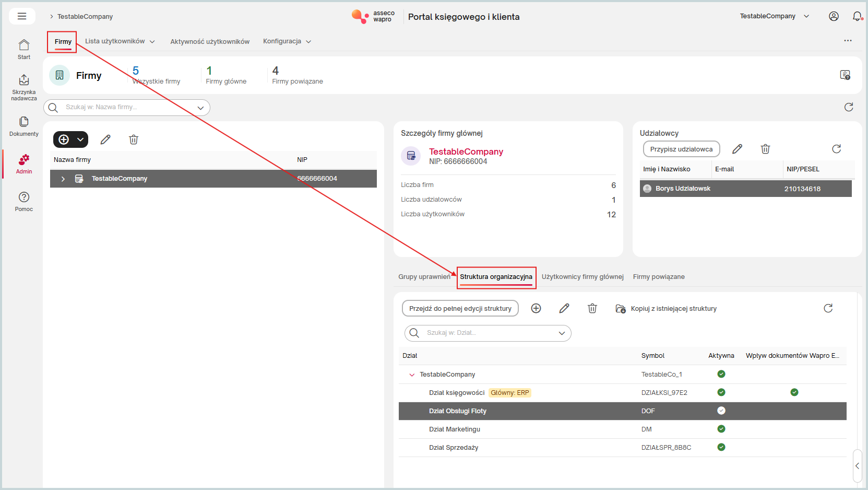Click the Asseco Wapro logo
Image resolution: width=868 pixels, height=490 pixels.
click(373, 16)
